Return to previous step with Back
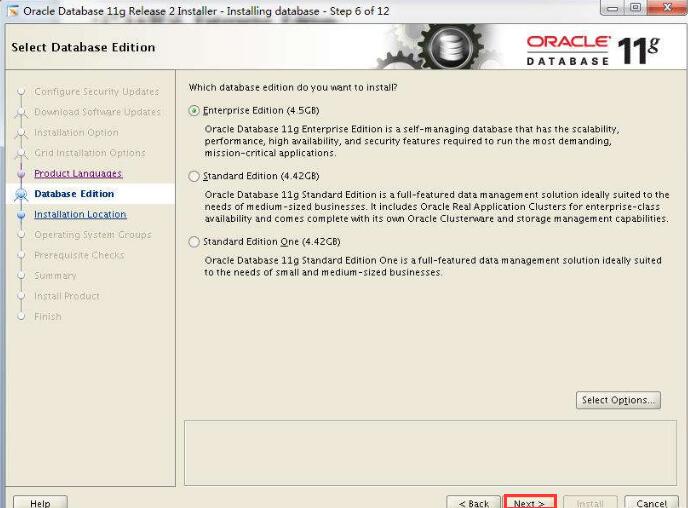688x508 pixels. 474,503
